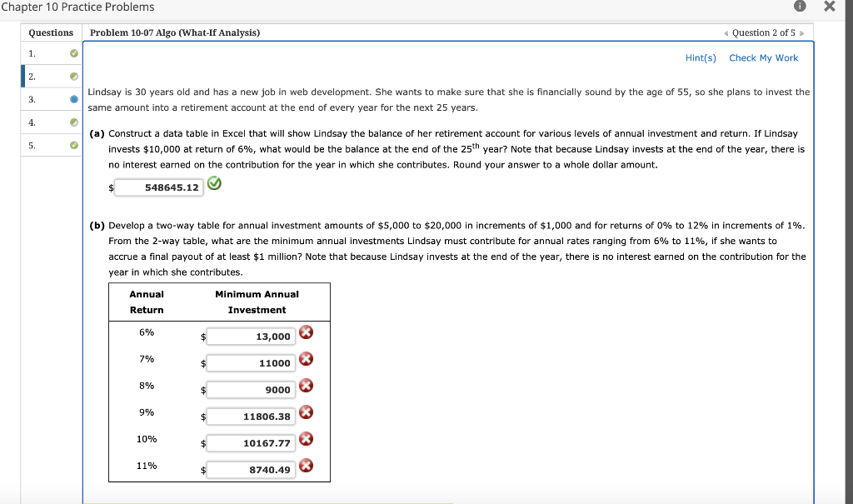
Task: Open the Hint(s) link
Action: click(701, 57)
